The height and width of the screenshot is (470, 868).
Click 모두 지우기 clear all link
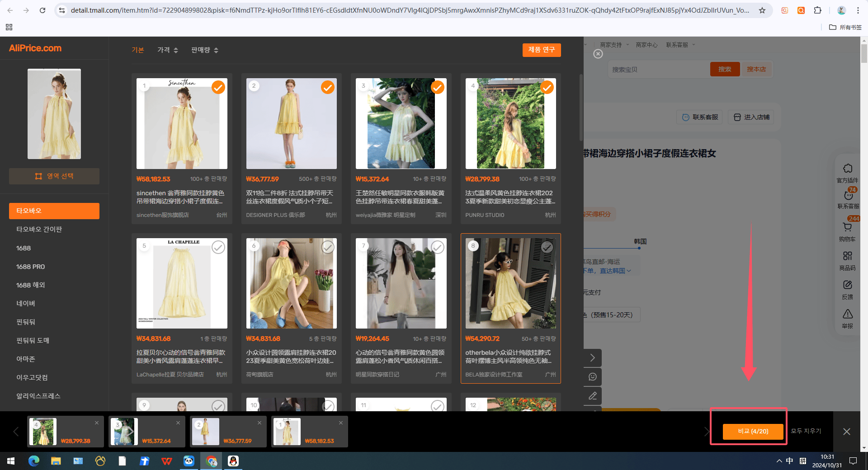[806, 431]
